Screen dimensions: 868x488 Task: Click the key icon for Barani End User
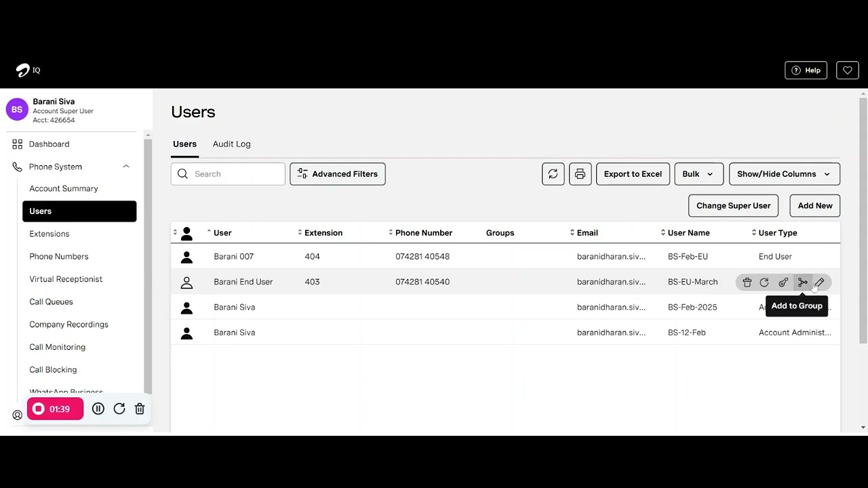[783, 283]
